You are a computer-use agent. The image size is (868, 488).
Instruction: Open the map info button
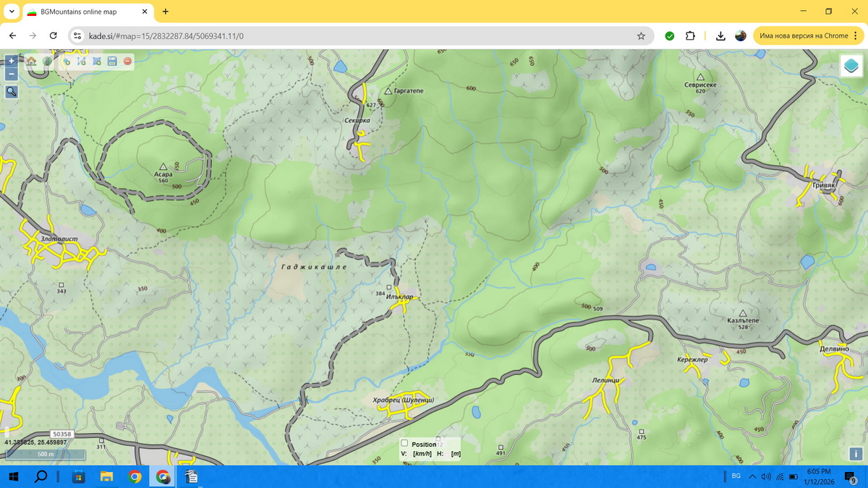856,454
